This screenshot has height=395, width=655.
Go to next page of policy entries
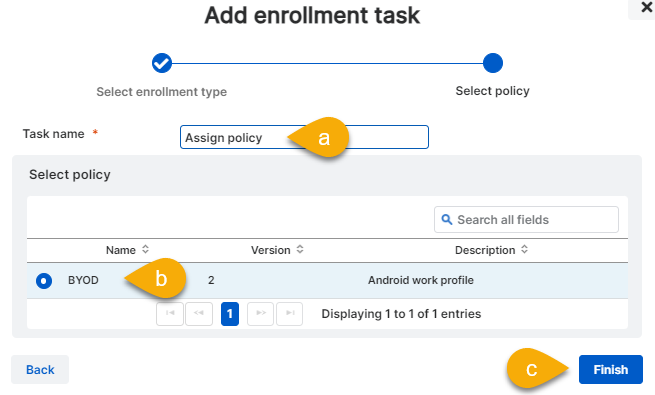[261, 313]
